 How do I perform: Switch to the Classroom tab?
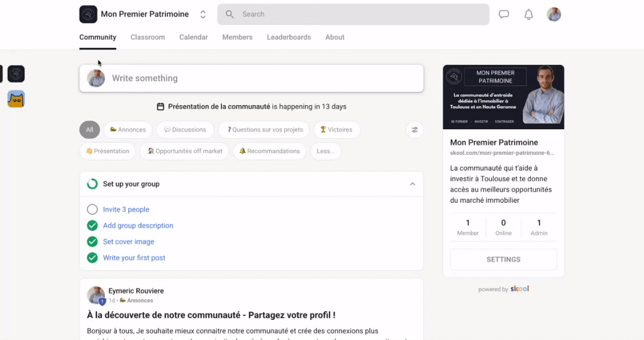click(148, 37)
